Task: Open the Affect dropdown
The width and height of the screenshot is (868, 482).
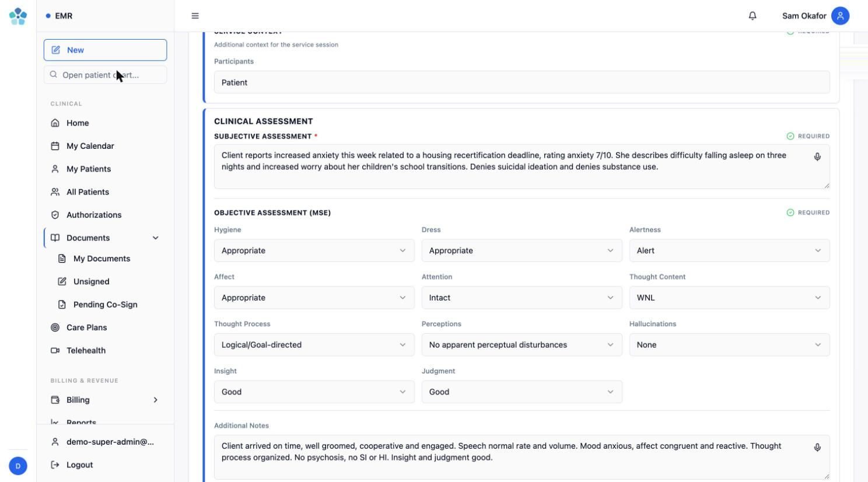Action: pos(314,298)
